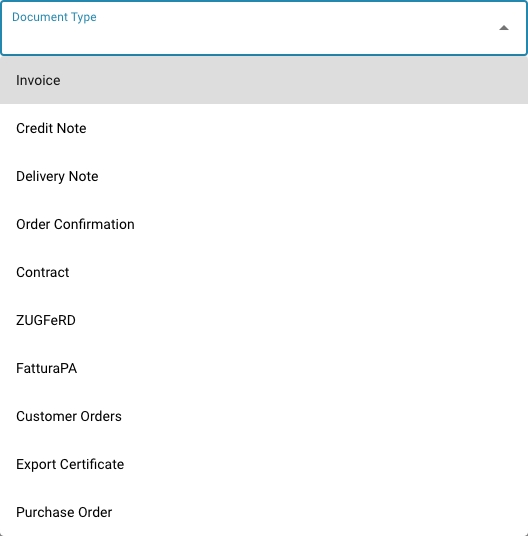Pick Delivery Note document type

coord(264,176)
